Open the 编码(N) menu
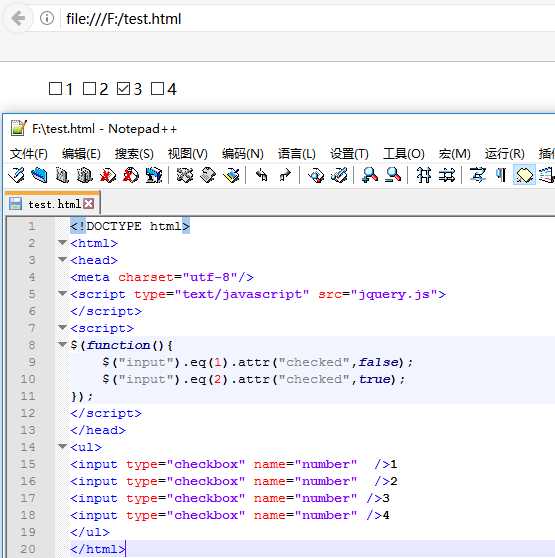The image size is (555, 558). click(243, 154)
